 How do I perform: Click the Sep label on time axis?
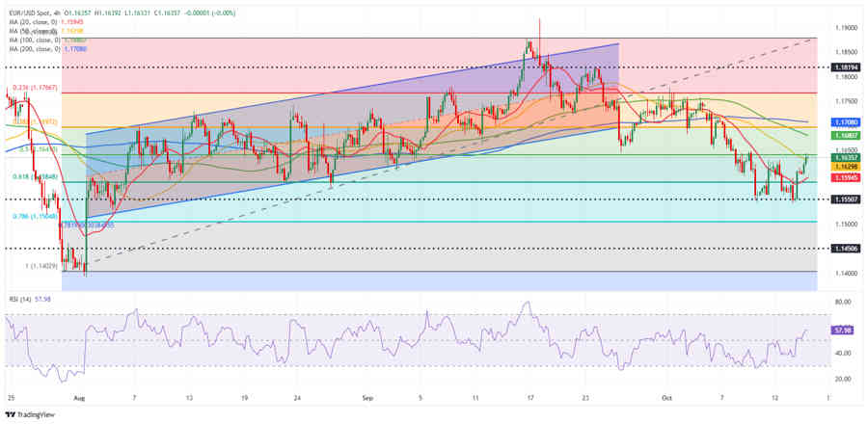[x=367, y=396]
